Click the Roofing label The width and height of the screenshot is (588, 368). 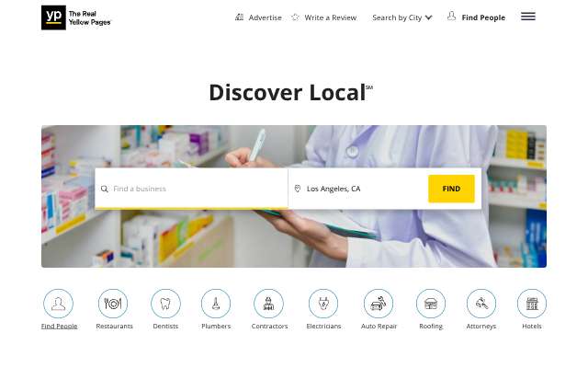(x=431, y=326)
